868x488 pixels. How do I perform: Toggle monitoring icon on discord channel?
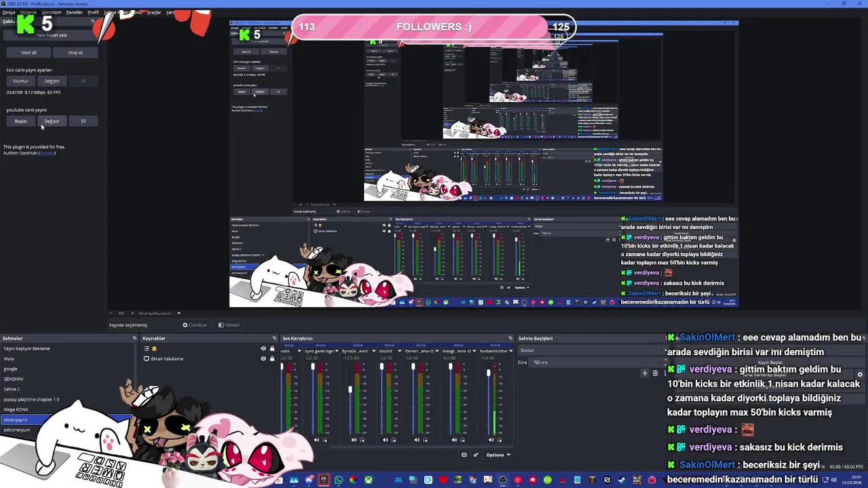[x=393, y=440]
